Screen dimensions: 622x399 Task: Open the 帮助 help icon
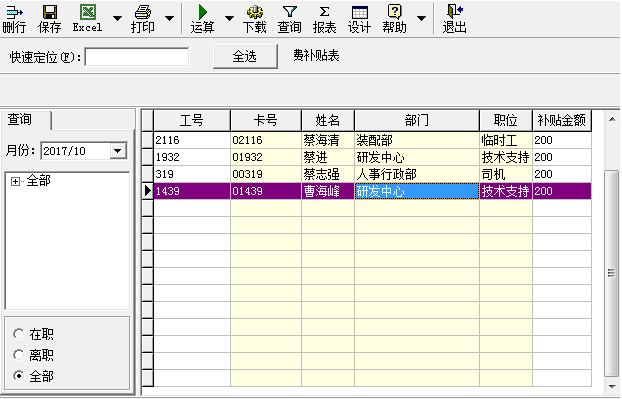pyautogui.click(x=394, y=19)
